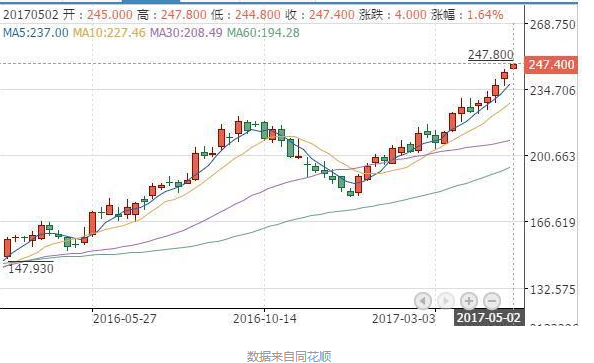Click the 200.663 price axis label
Image resolution: width=594 pixels, height=363 pixels.
point(552,156)
